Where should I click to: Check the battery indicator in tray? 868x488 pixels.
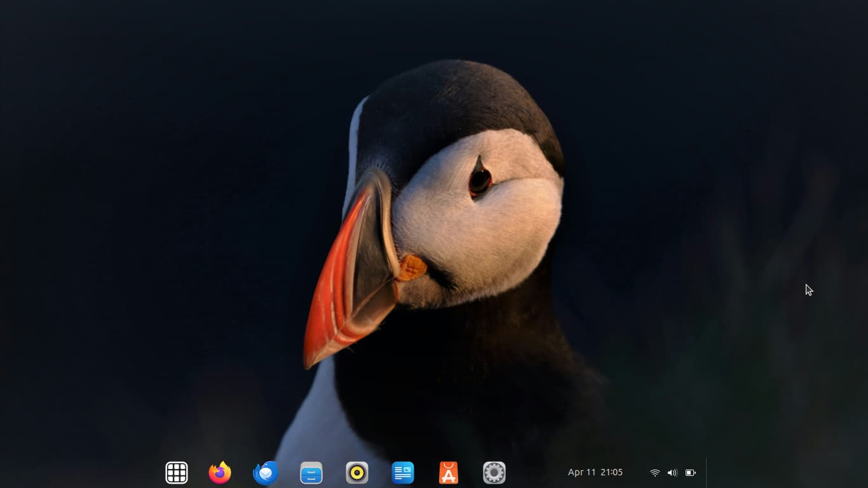pos(691,473)
